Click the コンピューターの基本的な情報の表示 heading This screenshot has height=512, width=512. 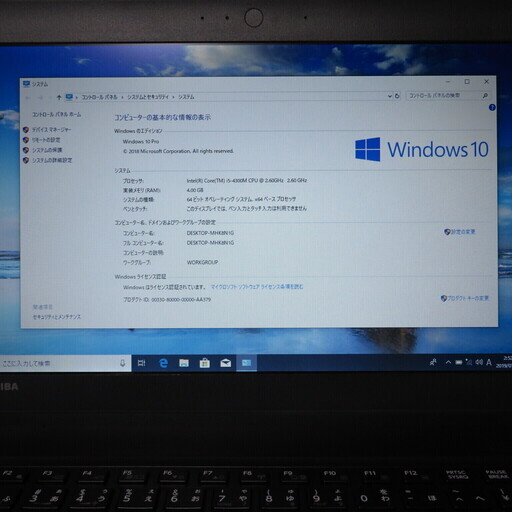click(x=163, y=117)
